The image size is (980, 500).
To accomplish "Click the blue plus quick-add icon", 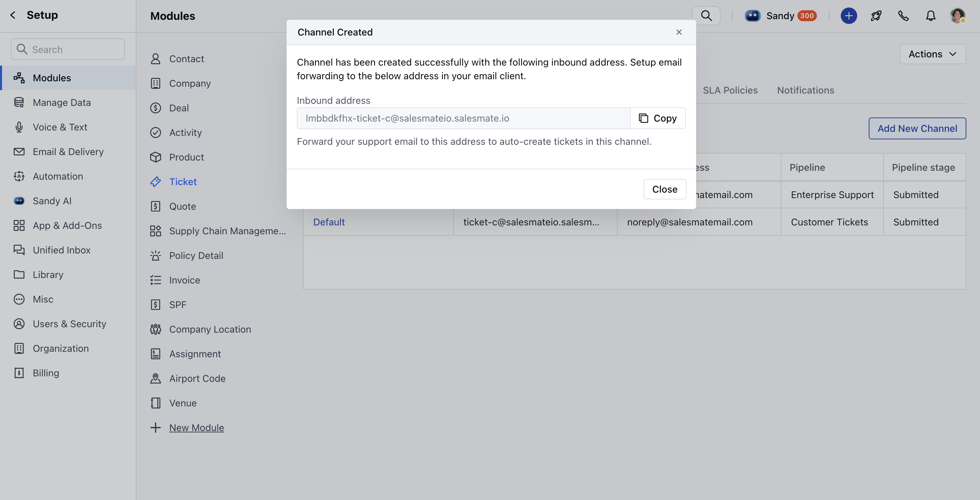I will (849, 16).
